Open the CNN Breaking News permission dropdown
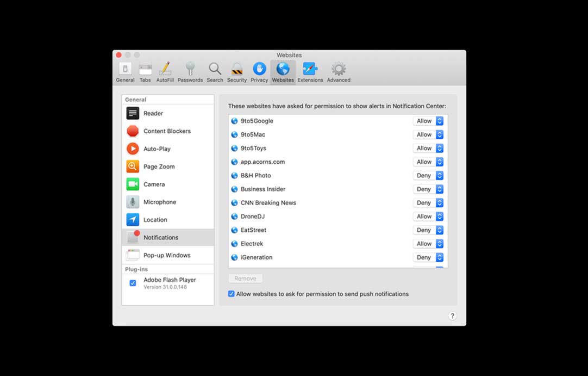Image resolution: width=588 pixels, height=376 pixels. click(x=429, y=203)
